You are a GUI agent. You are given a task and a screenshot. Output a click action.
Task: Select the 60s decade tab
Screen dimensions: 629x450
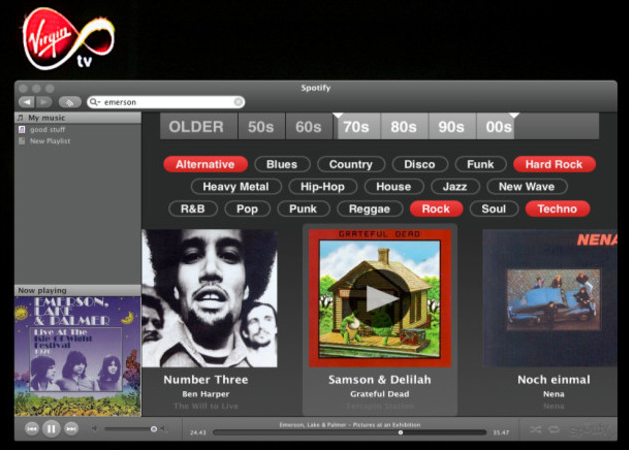(308, 127)
